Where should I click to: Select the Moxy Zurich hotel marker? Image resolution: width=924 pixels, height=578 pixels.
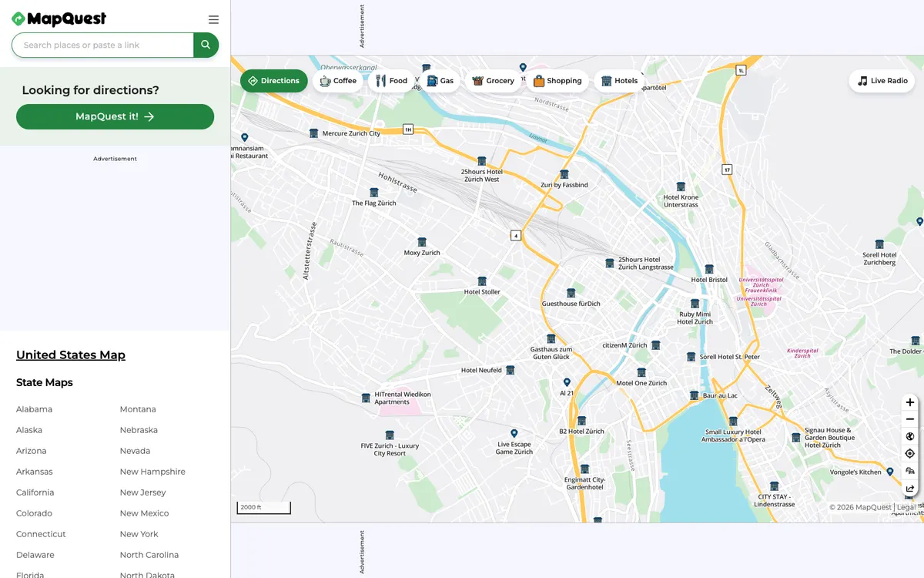pyautogui.click(x=422, y=242)
